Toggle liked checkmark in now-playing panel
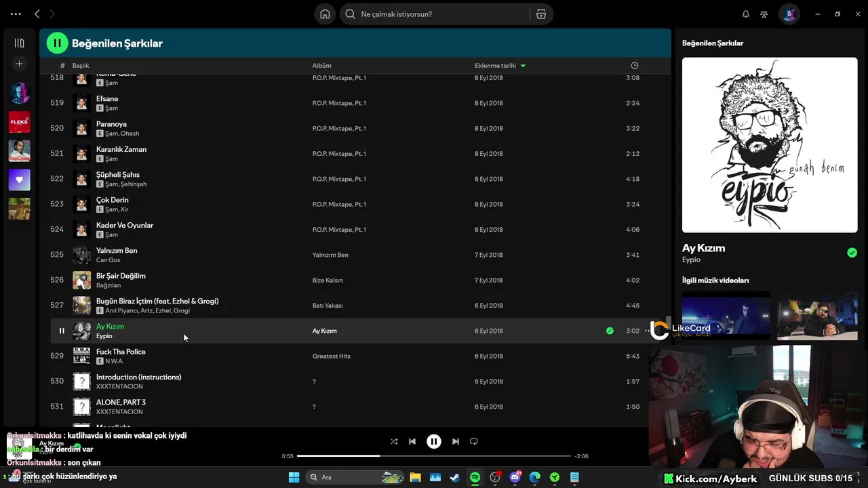This screenshot has width=868, height=488. point(852,253)
